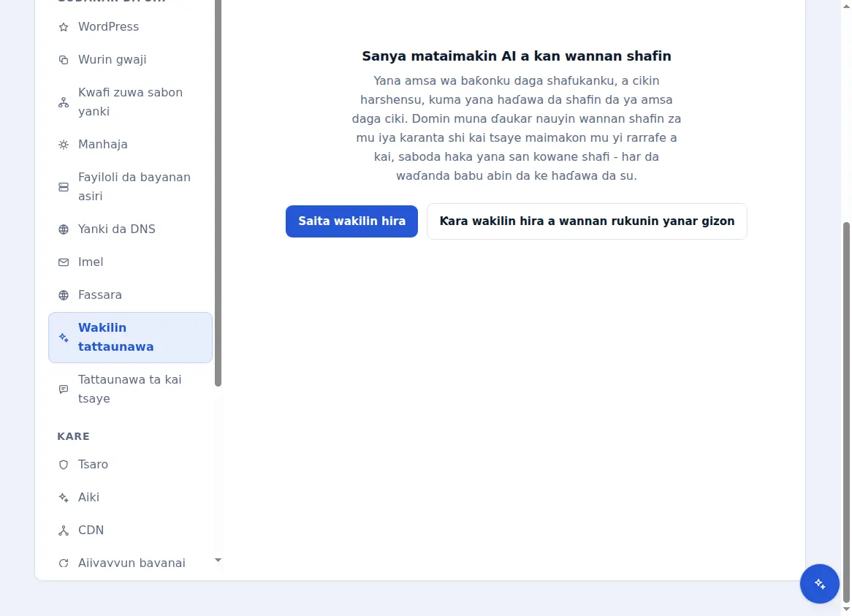Click the Kwafi zuwa sabon yanki icon

[x=64, y=102]
